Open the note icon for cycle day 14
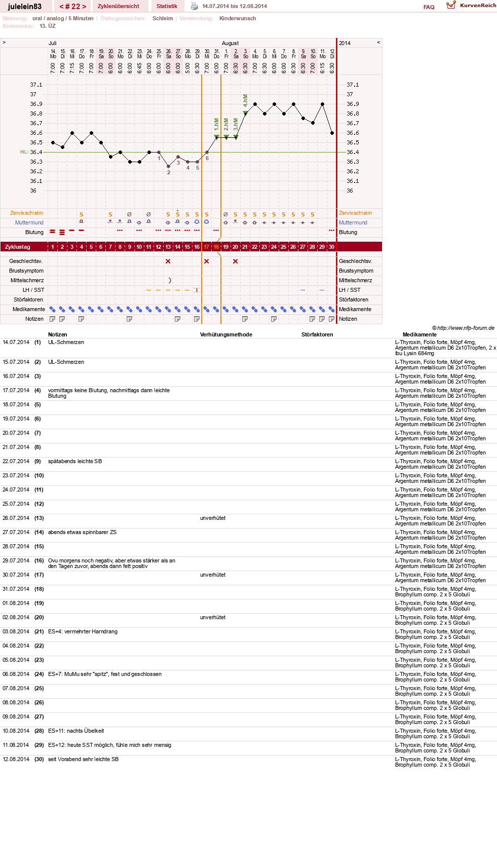Image resolution: width=497 pixels, height=868 pixels. (x=177, y=319)
